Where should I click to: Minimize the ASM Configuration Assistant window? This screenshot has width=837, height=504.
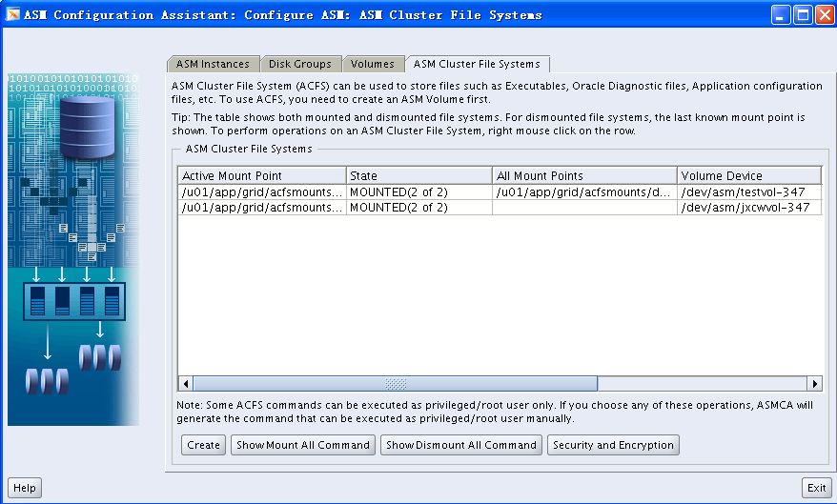click(x=781, y=15)
